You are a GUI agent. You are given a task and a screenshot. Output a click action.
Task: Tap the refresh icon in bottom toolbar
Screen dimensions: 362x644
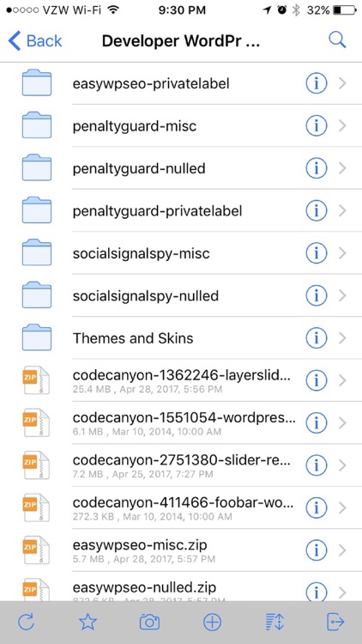(27, 623)
